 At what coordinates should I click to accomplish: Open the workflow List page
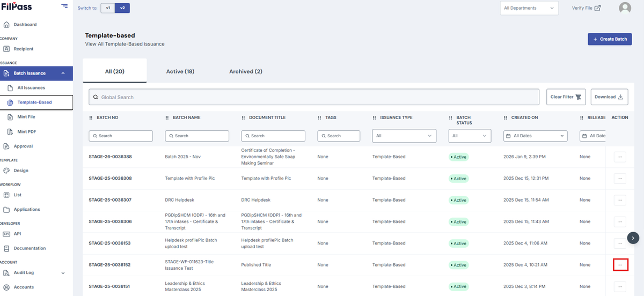(x=18, y=195)
